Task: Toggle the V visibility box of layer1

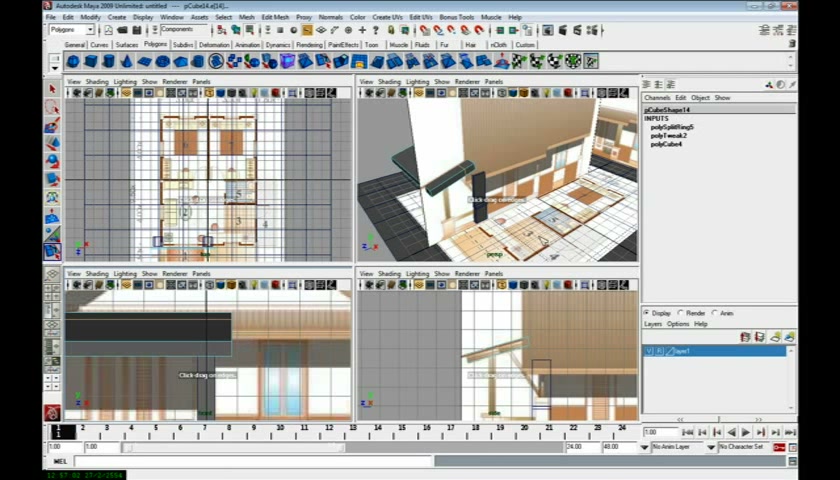Action: pyautogui.click(x=649, y=351)
